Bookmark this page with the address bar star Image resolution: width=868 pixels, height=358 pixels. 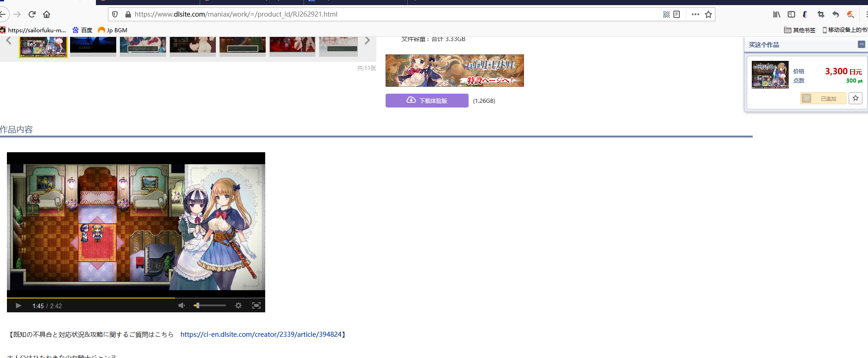click(x=708, y=14)
